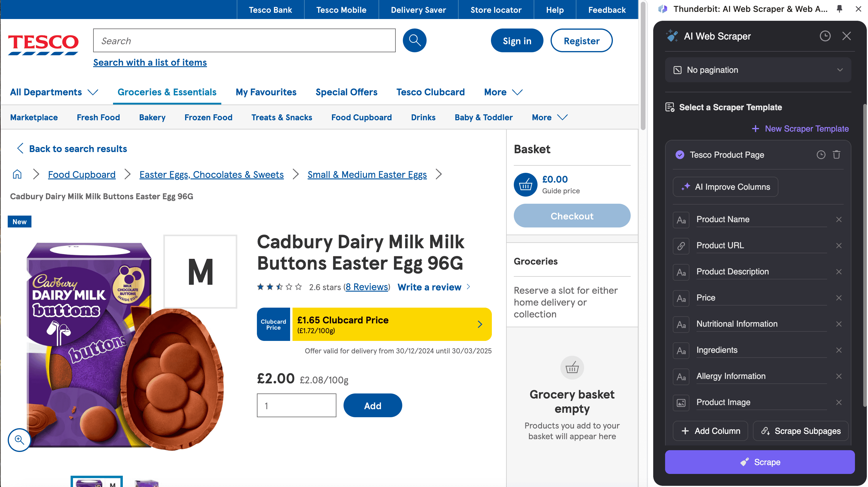Expand the All Departments menu
The height and width of the screenshot is (487, 868).
click(54, 92)
